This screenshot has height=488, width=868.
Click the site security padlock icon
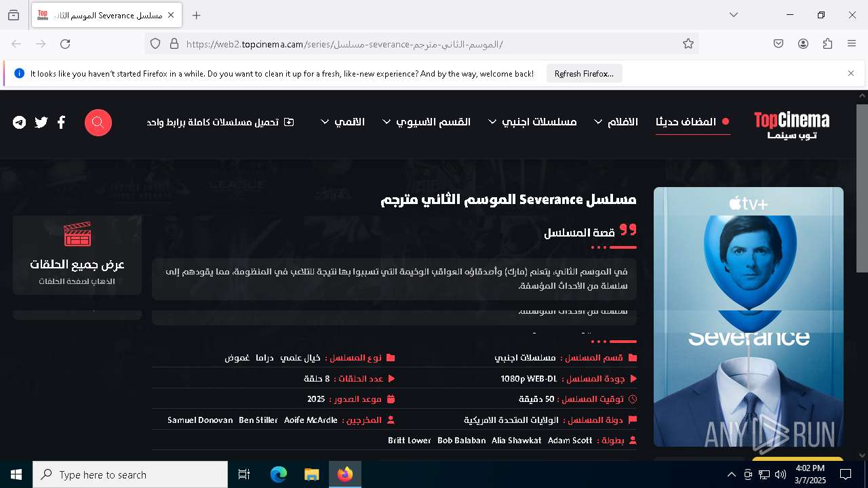(x=174, y=44)
